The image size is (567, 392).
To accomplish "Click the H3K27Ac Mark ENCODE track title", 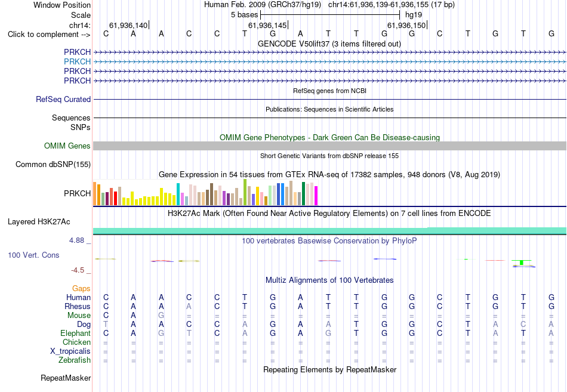I will (x=329, y=214).
